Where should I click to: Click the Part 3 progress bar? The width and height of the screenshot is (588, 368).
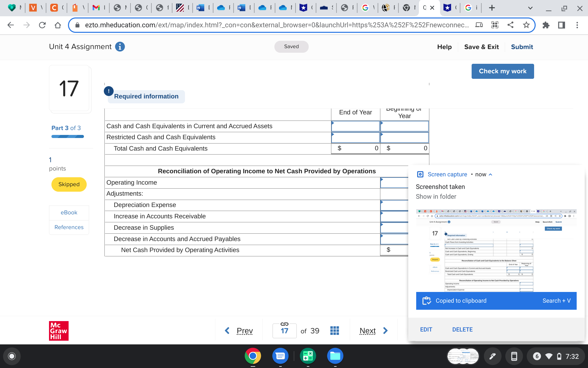point(68,136)
